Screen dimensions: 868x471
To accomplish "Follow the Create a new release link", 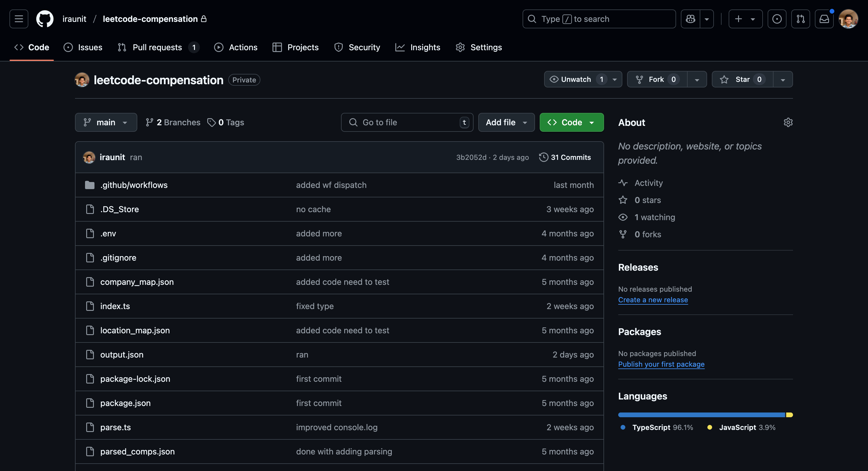I will click(653, 300).
